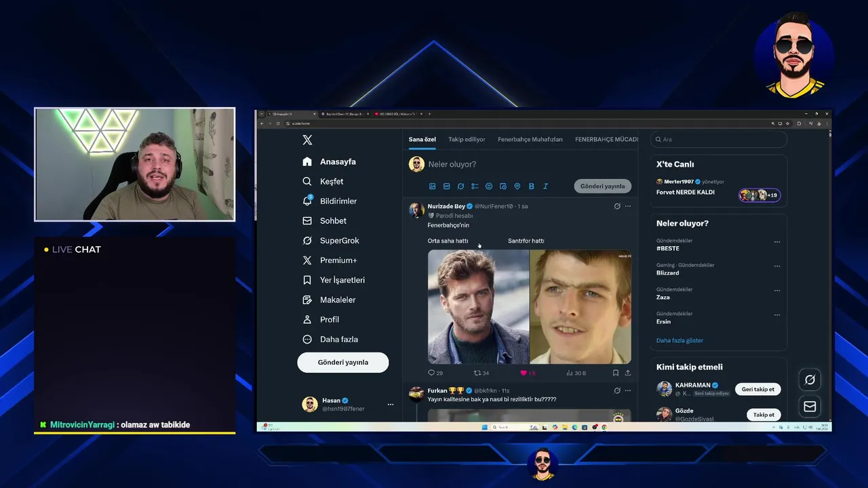Viewport: 868px width, 488px height.
Task: Open the right photo in Nurizade's post
Action: pos(580,307)
